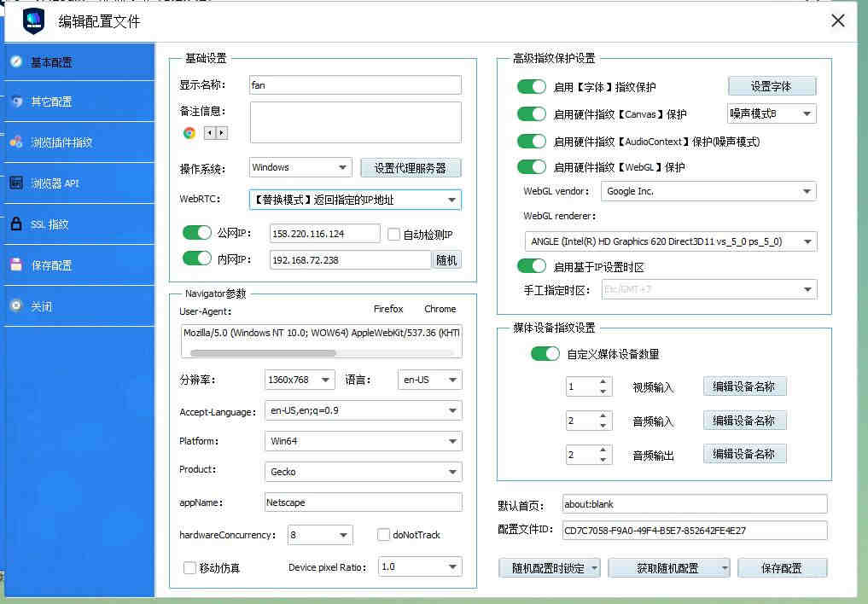Open the Canvas 噪声模式B dropdown
The height and width of the screenshot is (604, 868).
click(771, 114)
